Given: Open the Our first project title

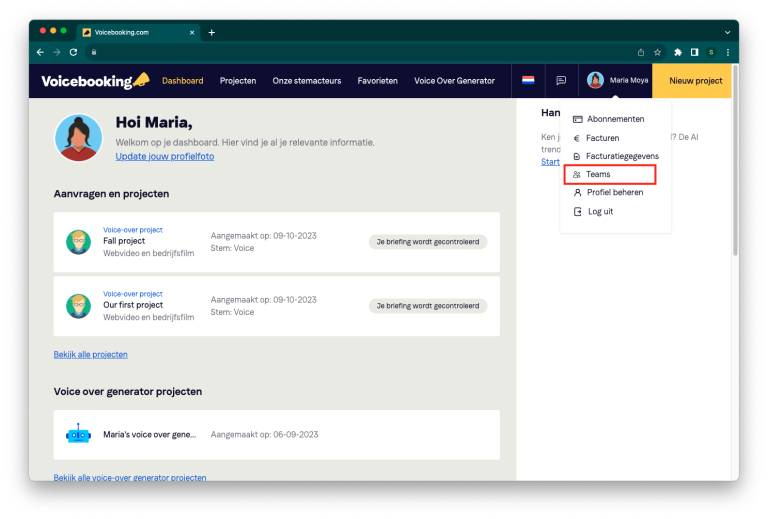Looking at the screenshot, I should coord(133,305).
